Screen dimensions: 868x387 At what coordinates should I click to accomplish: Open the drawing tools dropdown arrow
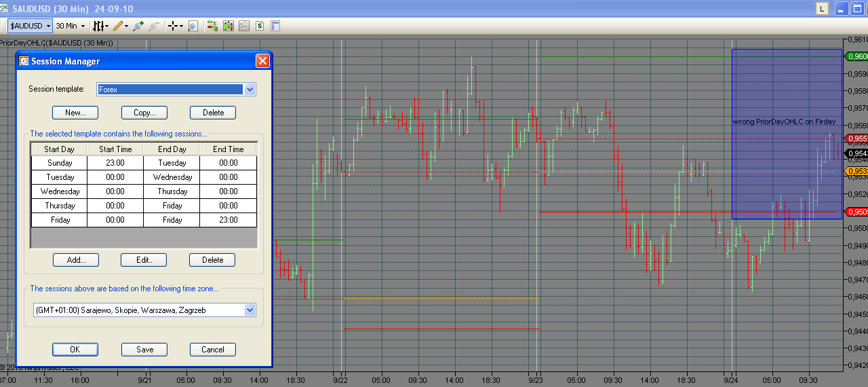point(127,26)
